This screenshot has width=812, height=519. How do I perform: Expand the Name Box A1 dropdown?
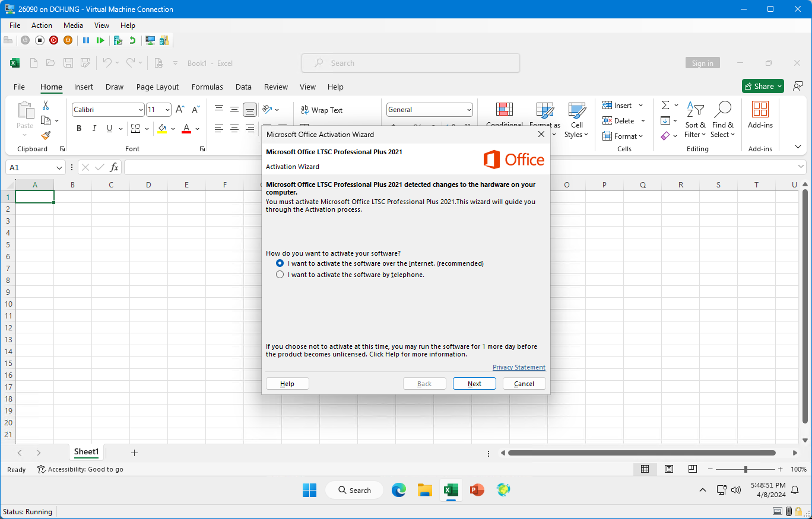coord(59,168)
